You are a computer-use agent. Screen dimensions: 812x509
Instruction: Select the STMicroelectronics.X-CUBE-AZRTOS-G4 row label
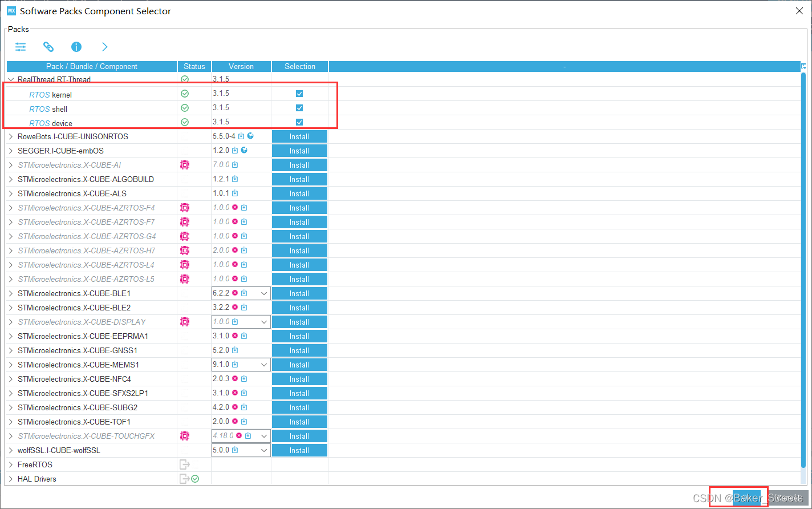(86, 236)
